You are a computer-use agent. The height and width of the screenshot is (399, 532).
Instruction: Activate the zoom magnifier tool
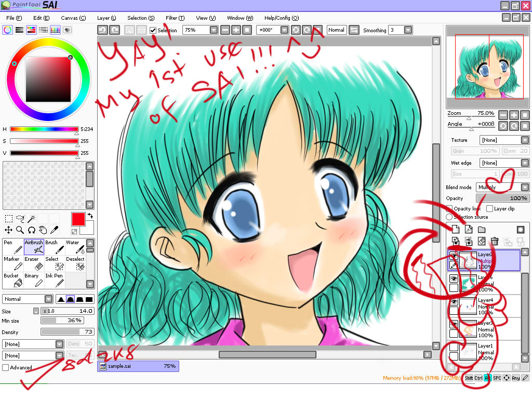click(20, 230)
